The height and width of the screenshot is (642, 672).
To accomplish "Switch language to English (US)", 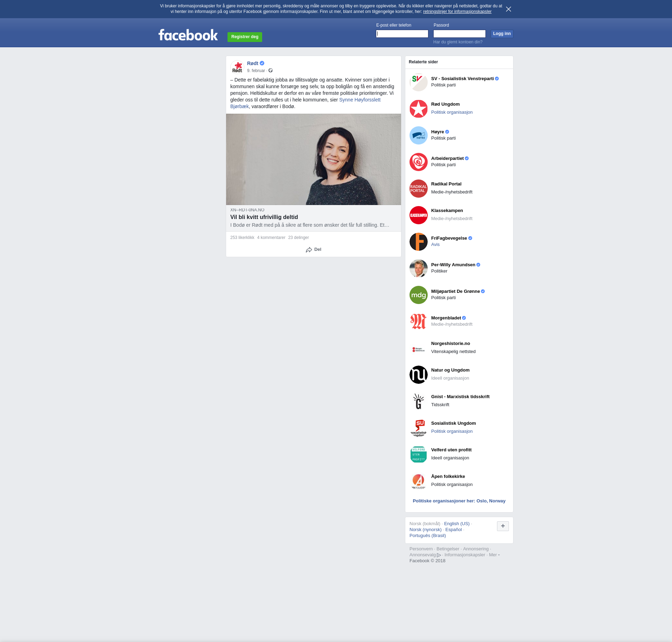I will click(457, 524).
